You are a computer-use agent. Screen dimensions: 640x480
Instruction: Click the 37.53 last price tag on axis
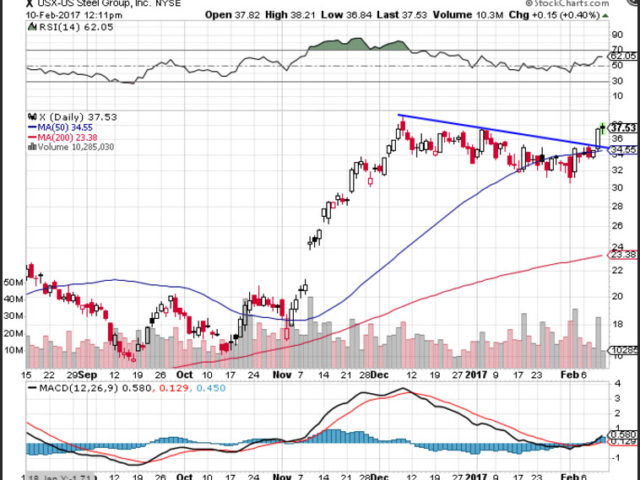pos(623,128)
